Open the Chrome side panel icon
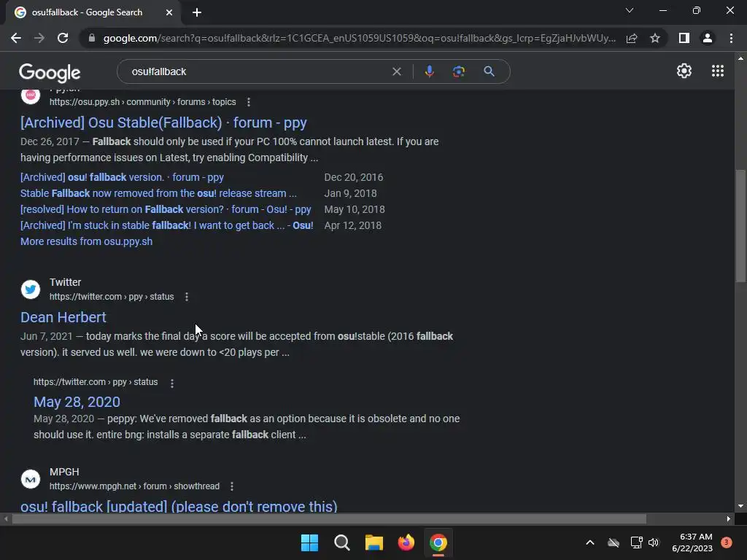 [x=684, y=38]
